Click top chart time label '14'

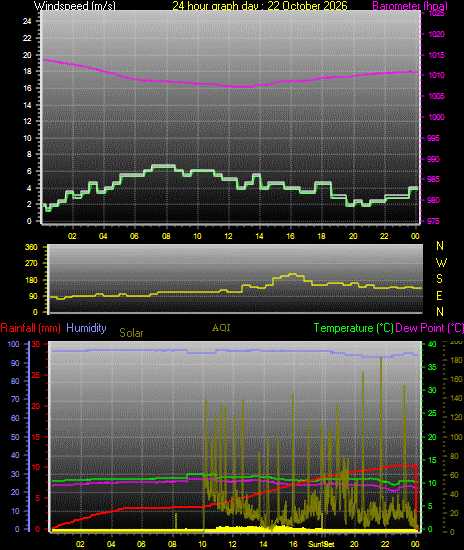click(x=259, y=236)
